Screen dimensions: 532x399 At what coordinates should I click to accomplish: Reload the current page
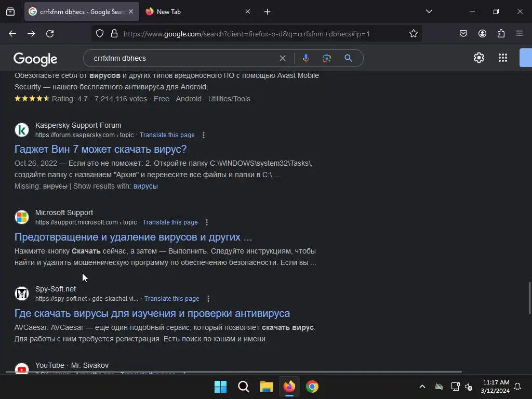point(50,34)
